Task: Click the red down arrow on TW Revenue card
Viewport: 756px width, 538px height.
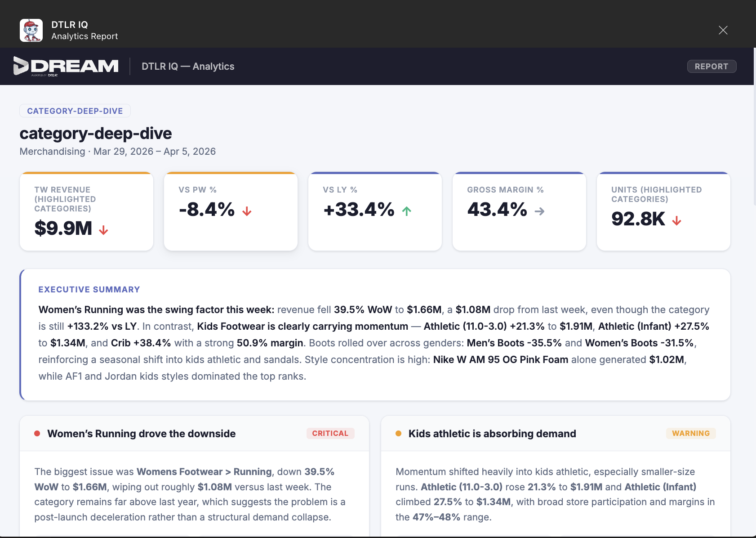Action: (x=104, y=229)
